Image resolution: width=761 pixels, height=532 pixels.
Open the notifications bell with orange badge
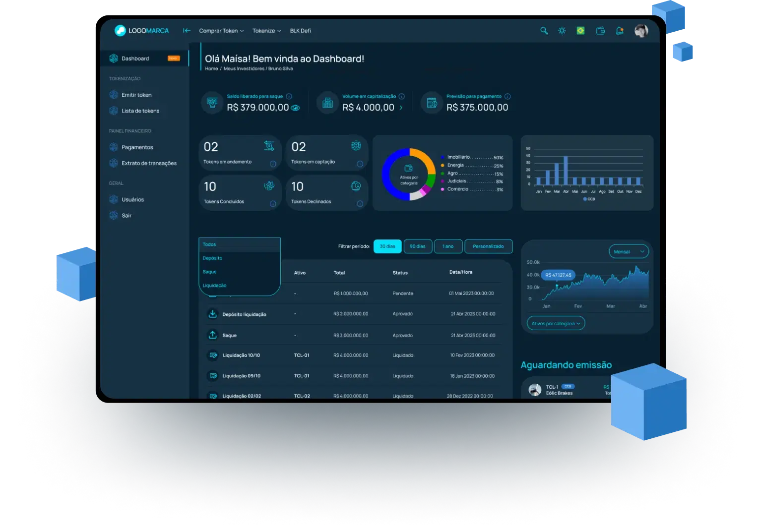(x=619, y=30)
